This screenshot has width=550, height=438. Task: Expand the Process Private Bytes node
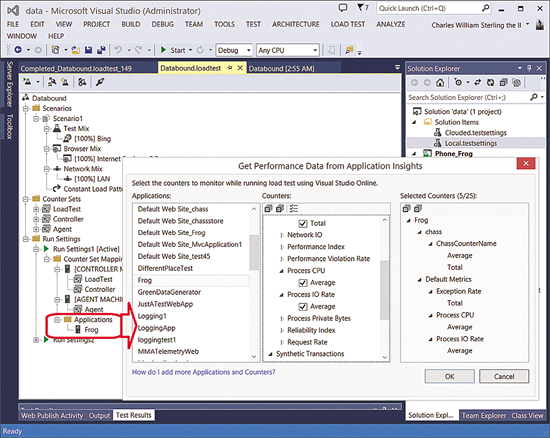(x=282, y=319)
